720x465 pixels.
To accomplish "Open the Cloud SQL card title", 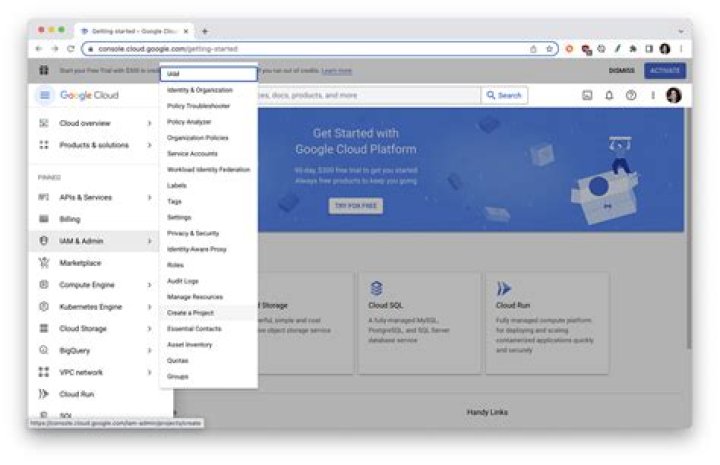I will coord(386,305).
